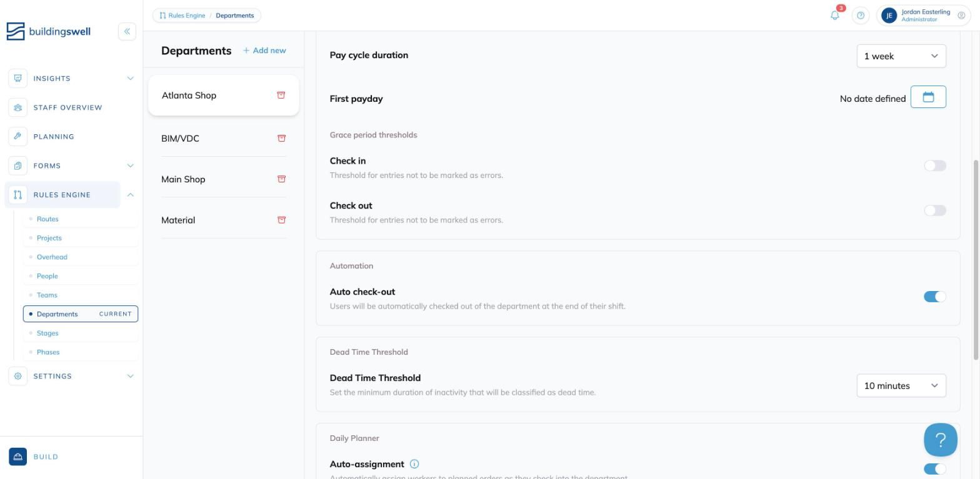Viewport: 980px width, 479px height.
Task: Open the First payday calendar picker
Action: (x=928, y=97)
